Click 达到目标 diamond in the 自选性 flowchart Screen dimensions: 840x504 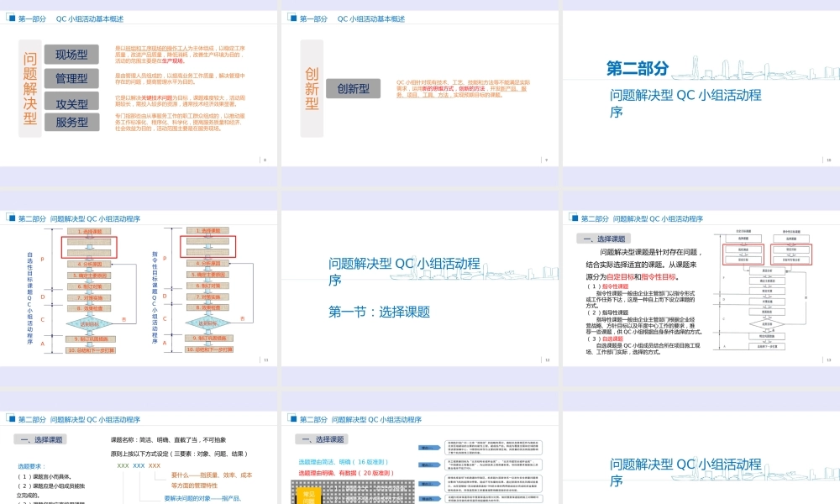(90, 323)
